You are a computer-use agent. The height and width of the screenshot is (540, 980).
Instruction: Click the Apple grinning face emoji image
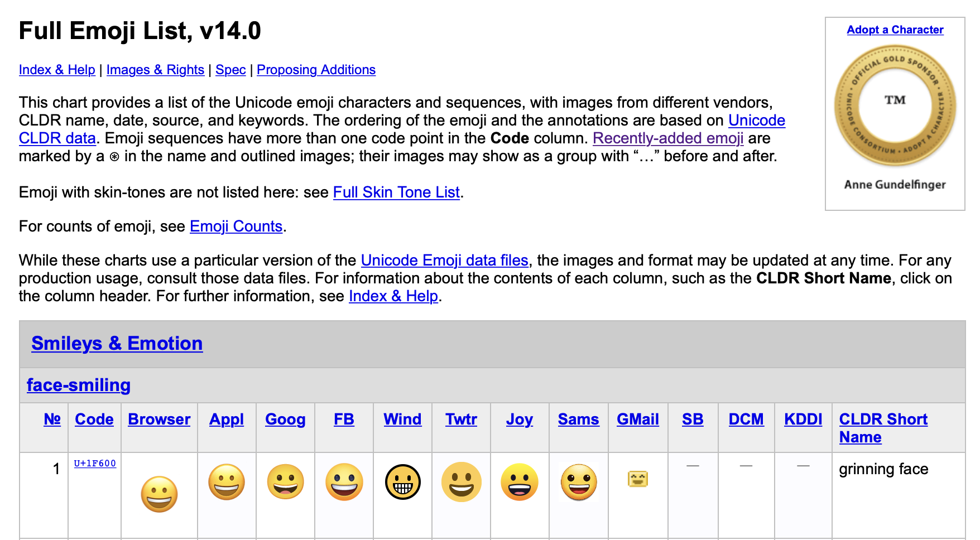(x=227, y=482)
